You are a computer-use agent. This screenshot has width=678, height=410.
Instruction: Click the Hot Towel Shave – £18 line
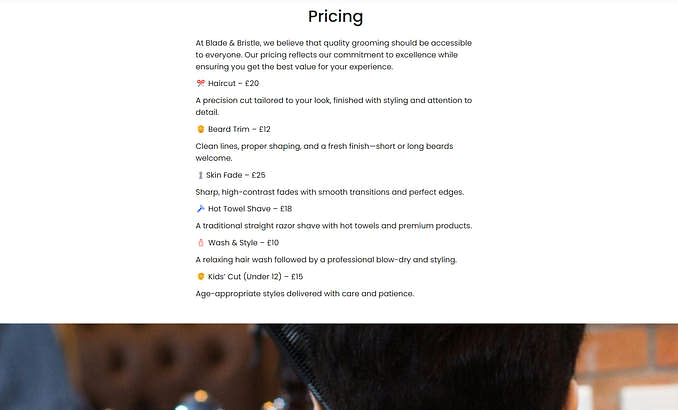click(250, 209)
